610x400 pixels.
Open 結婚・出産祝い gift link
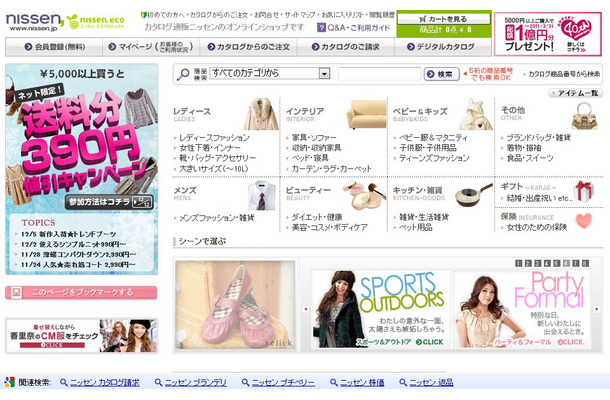tap(539, 198)
